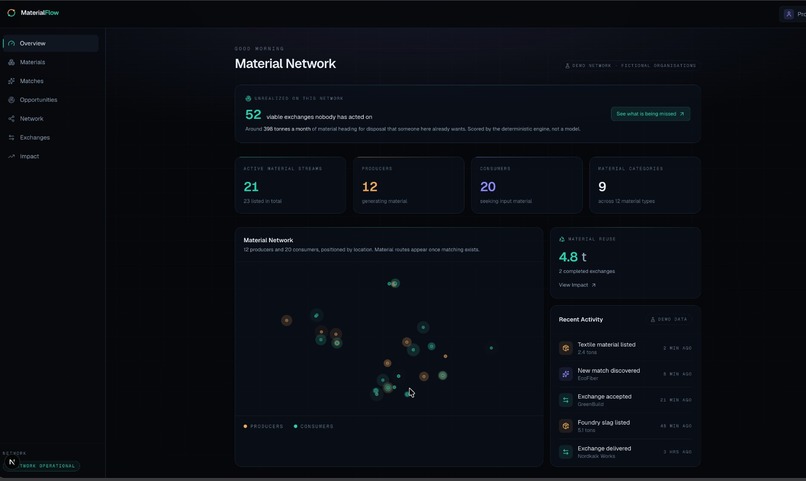
Task: Click the 52 viable exchanges figure
Action: coord(253,115)
